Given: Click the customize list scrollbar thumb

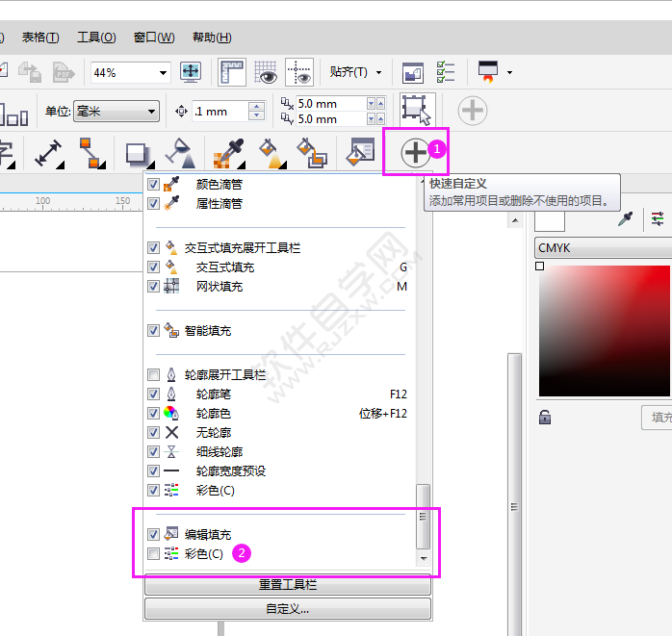Looking at the screenshot, I should point(424,517).
